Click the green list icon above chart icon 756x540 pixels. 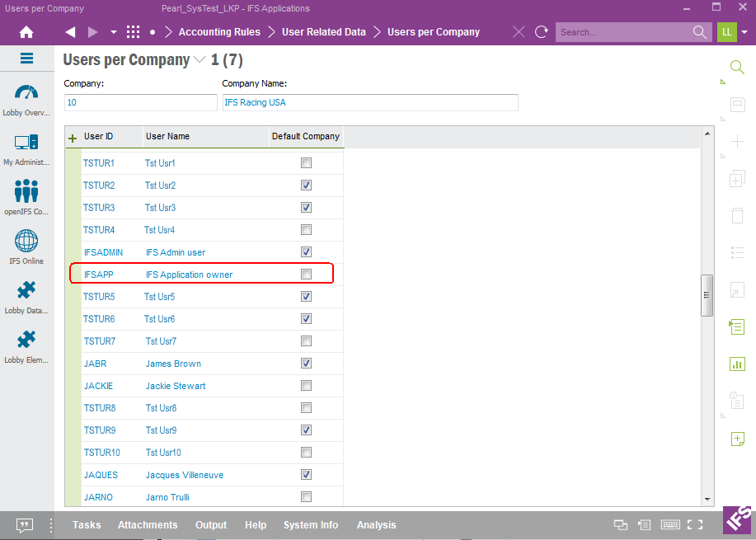pyautogui.click(x=737, y=326)
